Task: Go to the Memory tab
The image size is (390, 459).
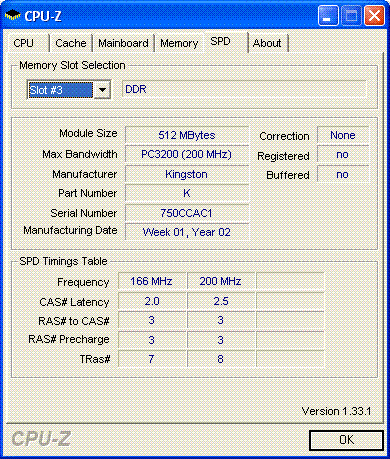Action: tap(179, 43)
